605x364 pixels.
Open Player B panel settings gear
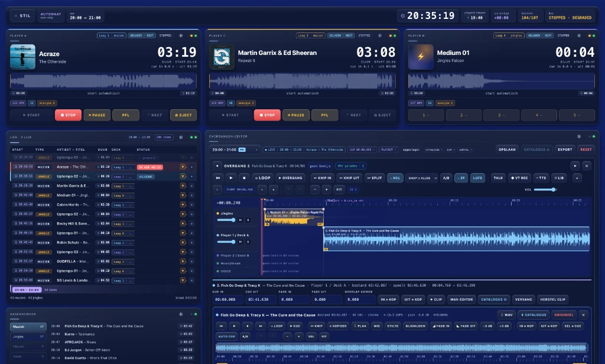pos(579,35)
